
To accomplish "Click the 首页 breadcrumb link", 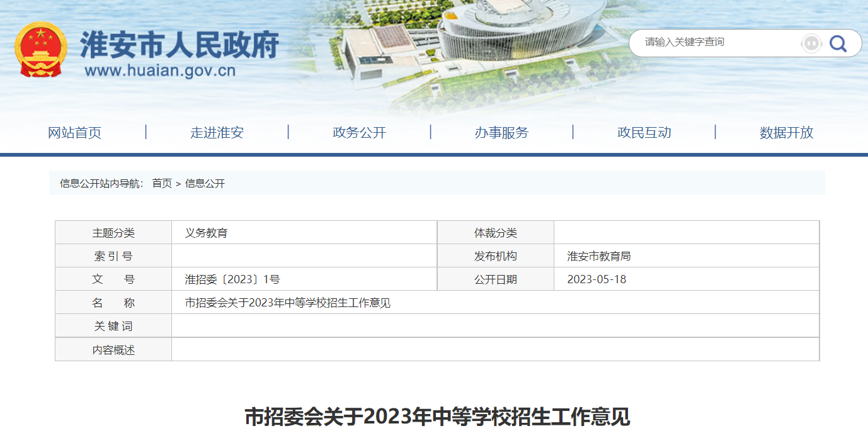I will coord(162,184).
